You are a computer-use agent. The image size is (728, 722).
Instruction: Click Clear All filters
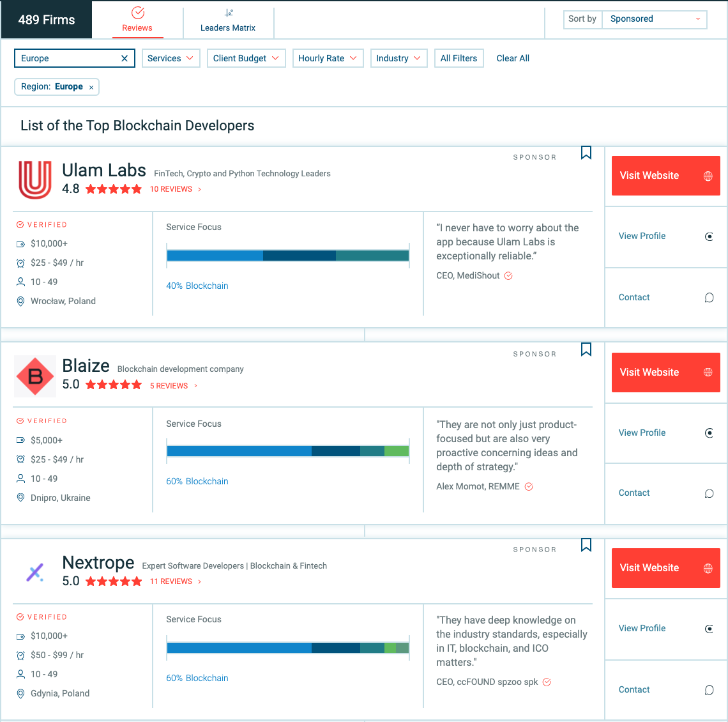click(513, 59)
